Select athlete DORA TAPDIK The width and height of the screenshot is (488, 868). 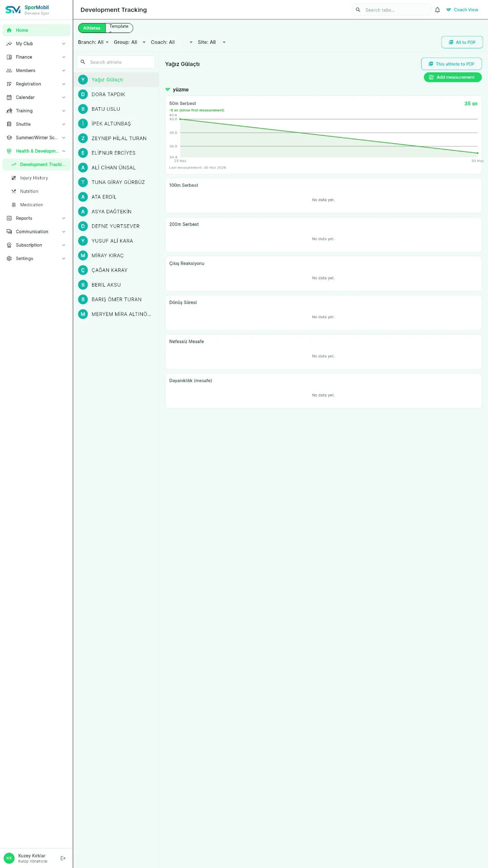[x=116, y=94]
